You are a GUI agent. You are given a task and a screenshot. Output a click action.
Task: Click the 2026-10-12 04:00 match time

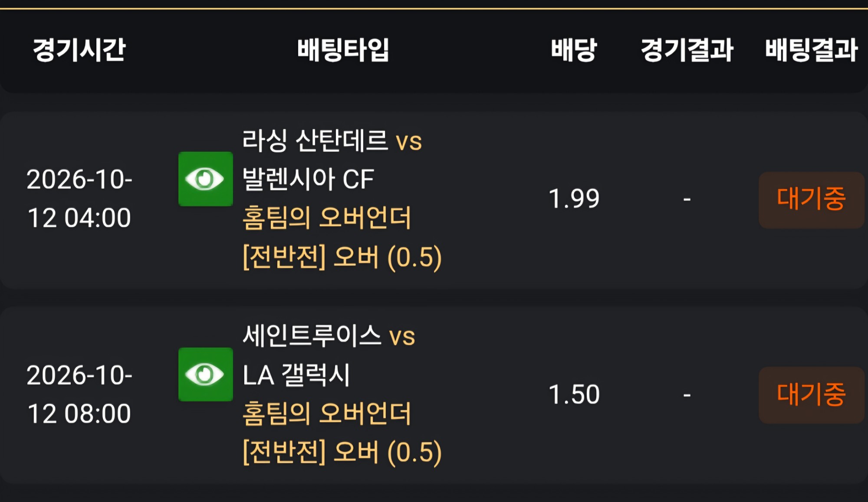coord(79,198)
